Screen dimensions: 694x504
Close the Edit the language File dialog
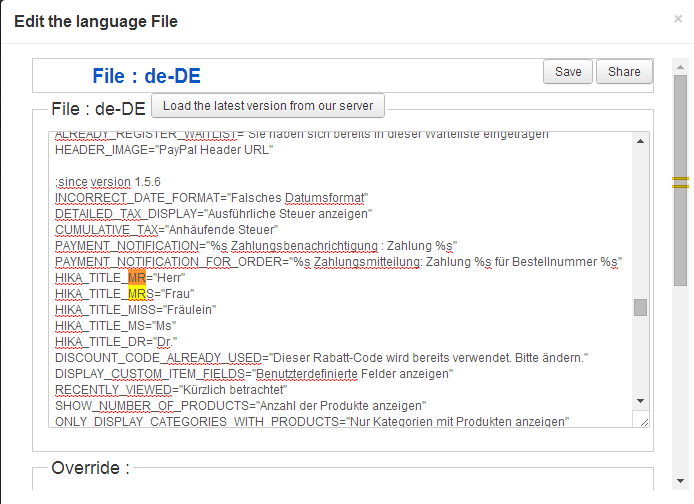coord(678,18)
